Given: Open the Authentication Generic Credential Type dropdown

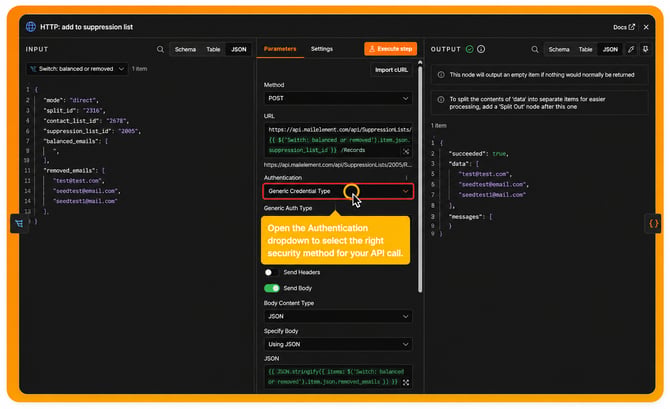Looking at the screenshot, I should pyautogui.click(x=338, y=191).
